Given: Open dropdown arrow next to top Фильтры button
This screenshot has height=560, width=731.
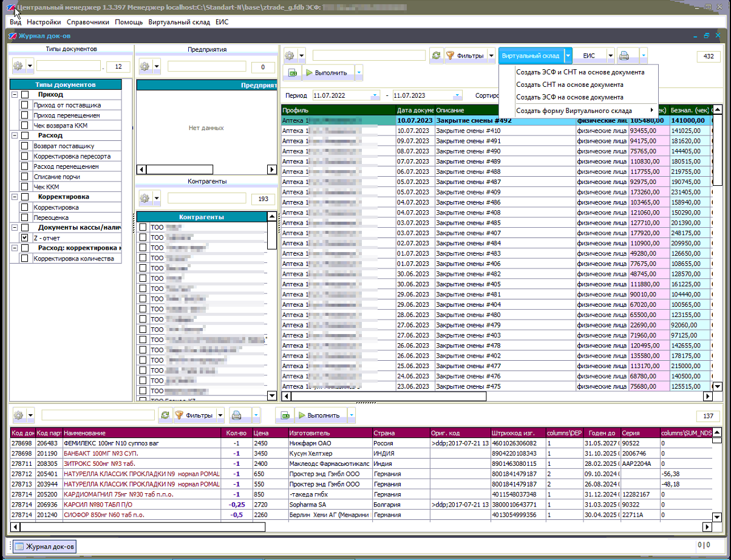Looking at the screenshot, I should 491,56.
